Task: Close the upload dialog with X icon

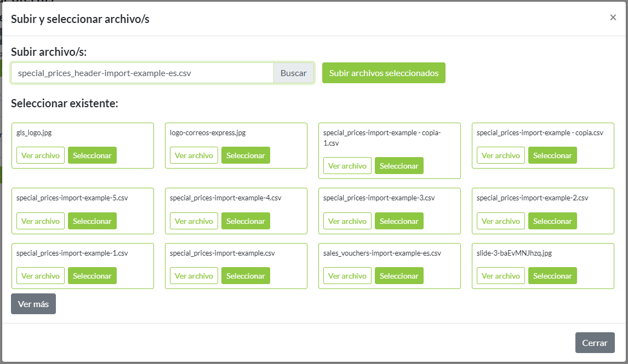Action: tap(613, 18)
